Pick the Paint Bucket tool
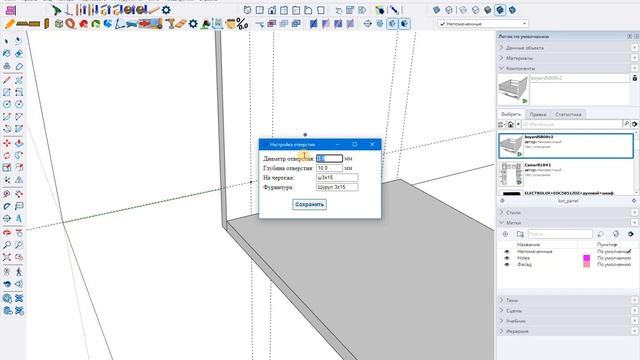Screen dimensions: 640x360 (7, 53)
